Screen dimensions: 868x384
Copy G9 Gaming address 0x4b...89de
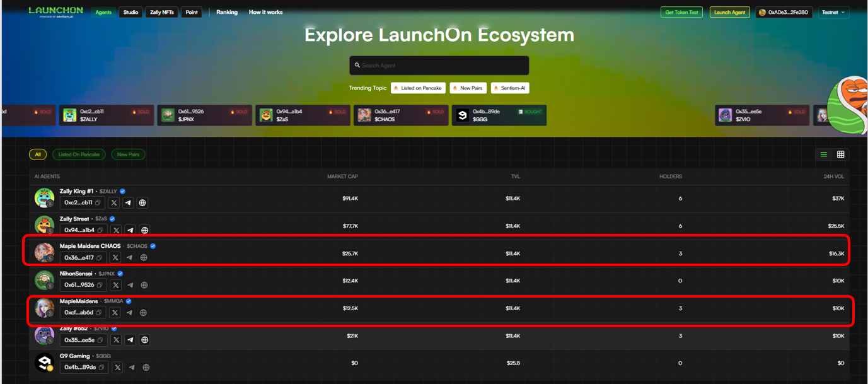coord(102,367)
